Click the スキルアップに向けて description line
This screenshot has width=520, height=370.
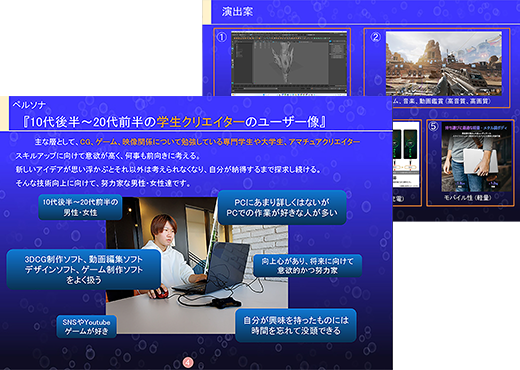107,156
